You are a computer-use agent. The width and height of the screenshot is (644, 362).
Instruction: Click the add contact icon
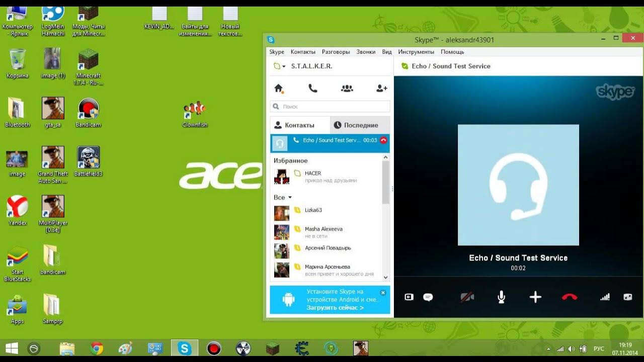(x=382, y=88)
